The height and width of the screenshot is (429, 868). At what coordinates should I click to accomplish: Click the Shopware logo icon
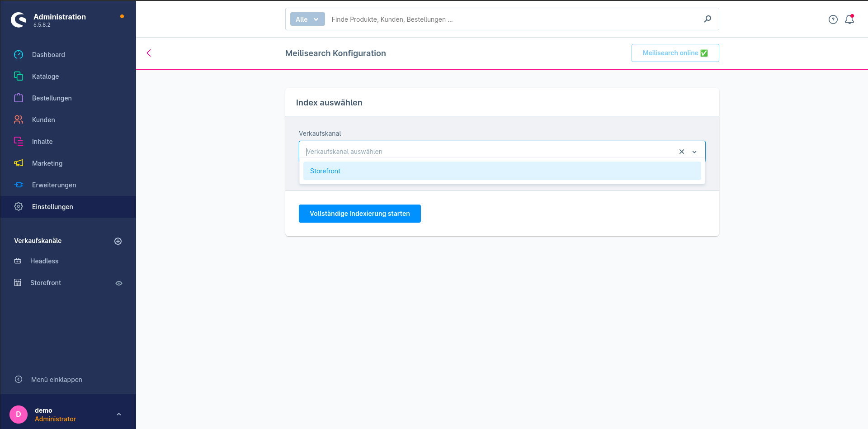[x=19, y=19]
